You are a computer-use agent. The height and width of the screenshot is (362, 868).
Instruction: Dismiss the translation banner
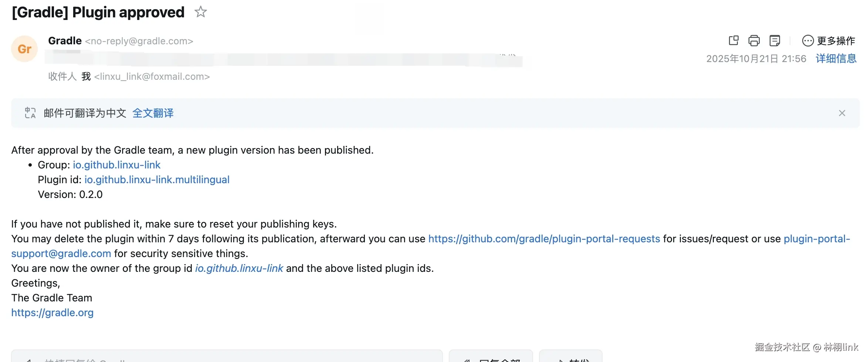(842, 113)
